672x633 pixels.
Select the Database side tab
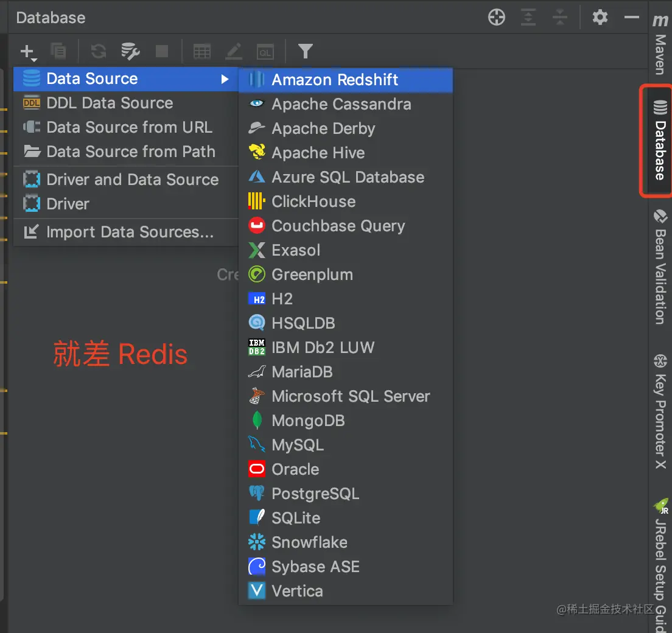(660, 141)
